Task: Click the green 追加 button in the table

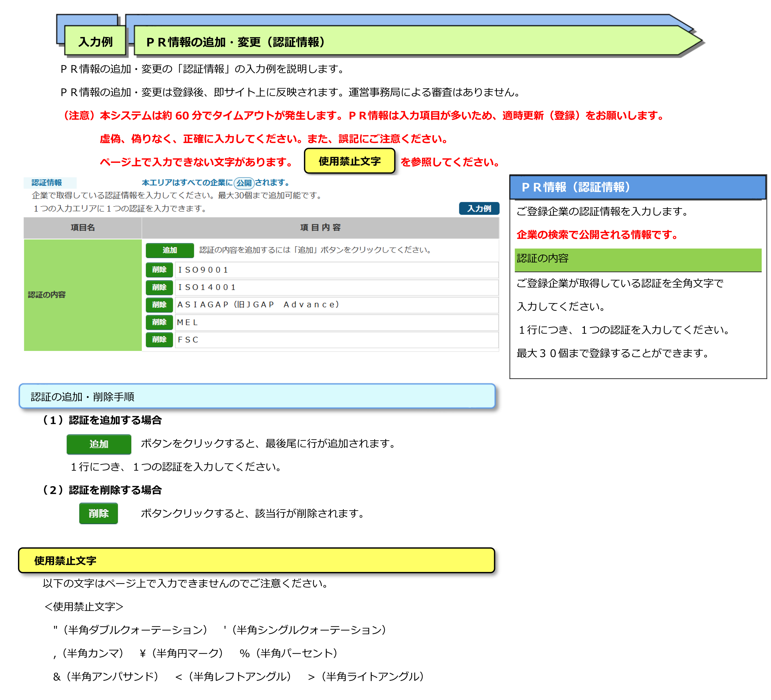Action: click(x=169, y=250)
